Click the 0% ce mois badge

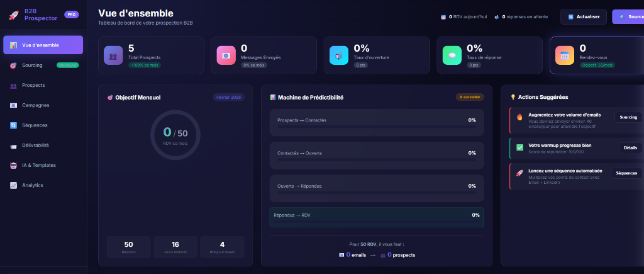[254, 66]
